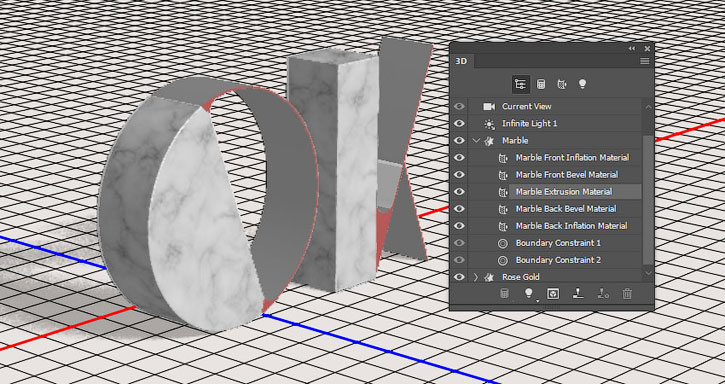This screenshot has width=725, height=384.
Task: Hide the Infinite Light 1 item
Action: click(x=459, y=124)
